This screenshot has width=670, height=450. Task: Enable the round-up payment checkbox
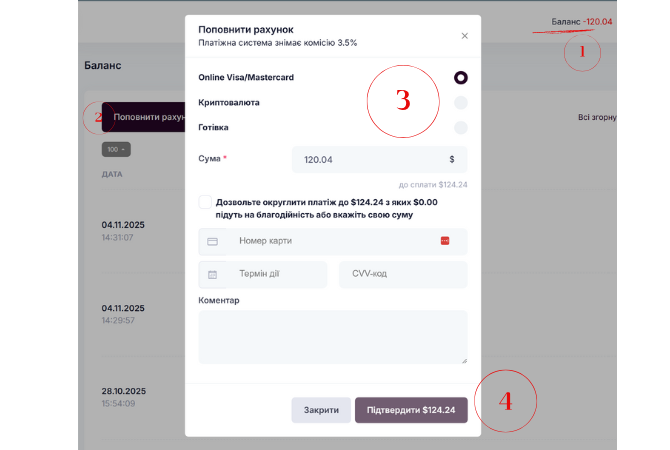coord(205,202)
